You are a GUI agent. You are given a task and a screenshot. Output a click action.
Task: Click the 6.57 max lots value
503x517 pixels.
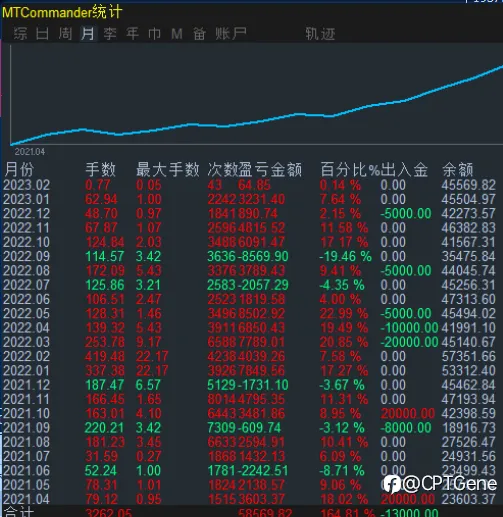point(148,385)
